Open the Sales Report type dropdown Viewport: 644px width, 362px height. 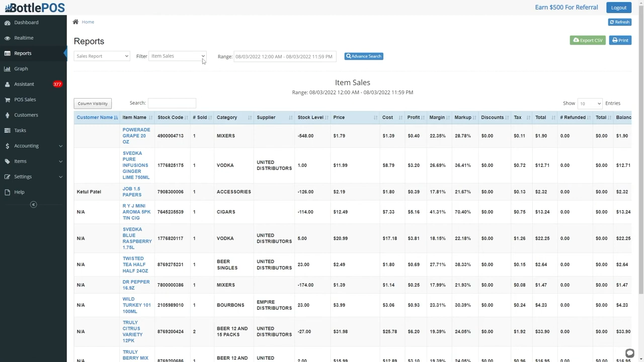point(102,56)
